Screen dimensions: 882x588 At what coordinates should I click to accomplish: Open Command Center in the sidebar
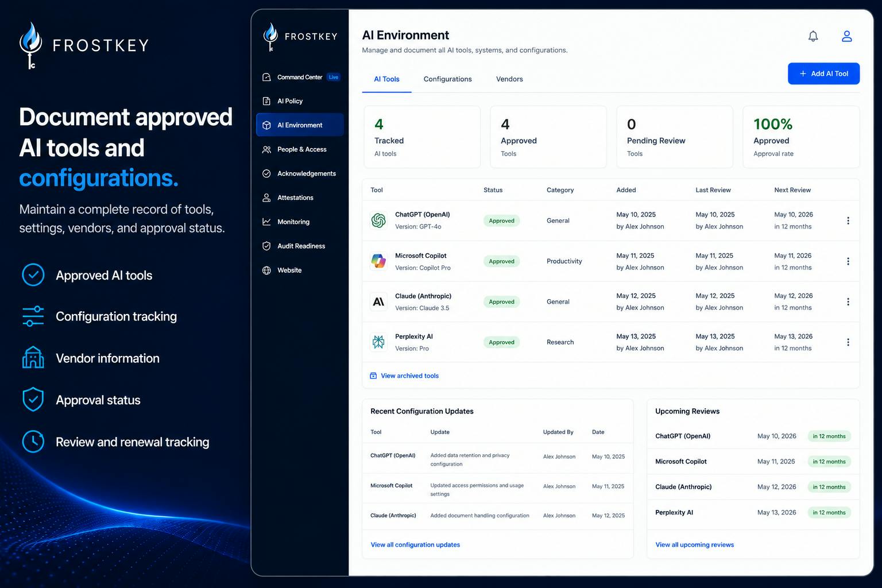click(300, 77)
